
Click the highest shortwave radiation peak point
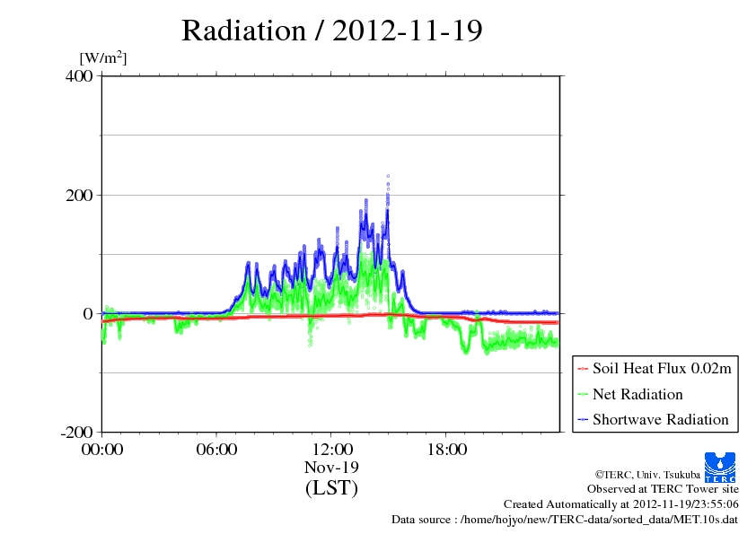388,177
